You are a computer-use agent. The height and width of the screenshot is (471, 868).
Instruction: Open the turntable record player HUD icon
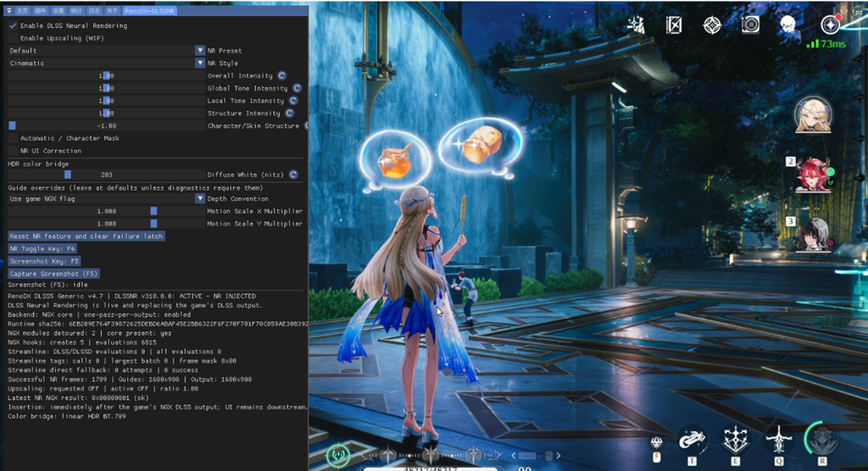[750, 25]
